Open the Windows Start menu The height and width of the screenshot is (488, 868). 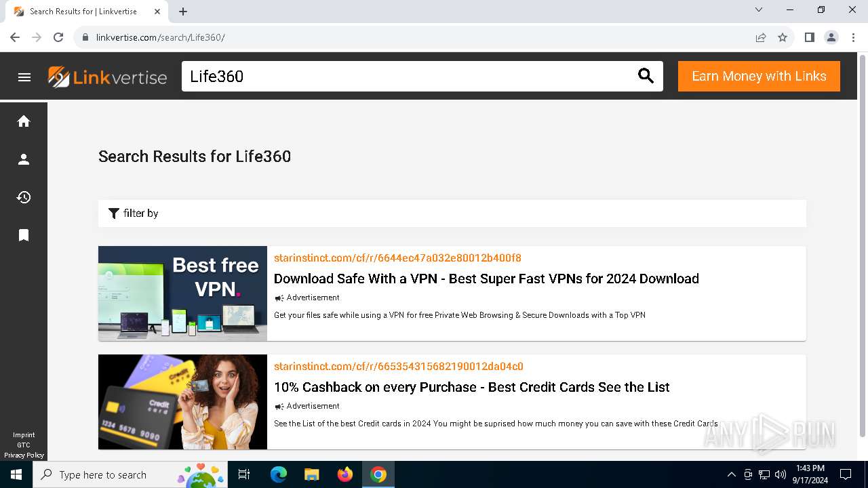pos(16,474)
